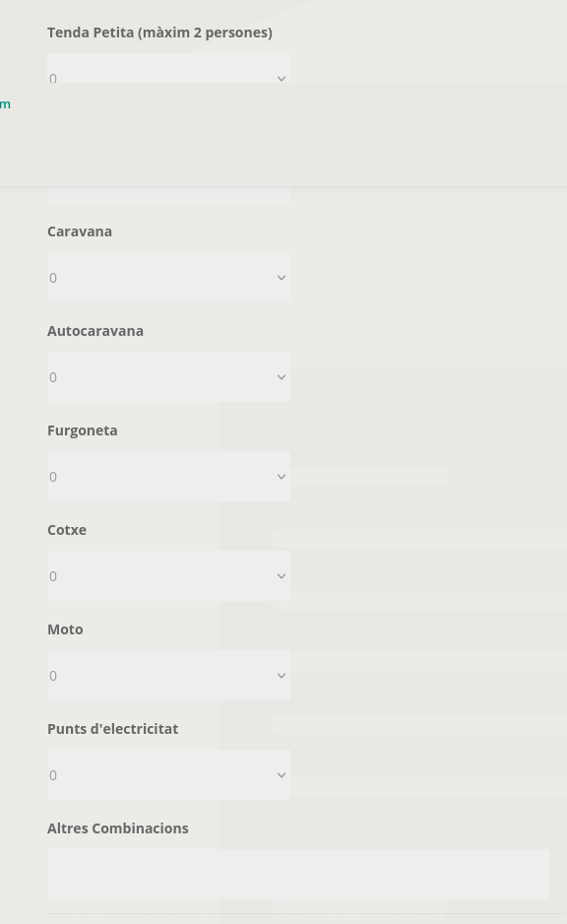
Task: Click the chevron arrow in Caravana field
Action: coord(282,278)
